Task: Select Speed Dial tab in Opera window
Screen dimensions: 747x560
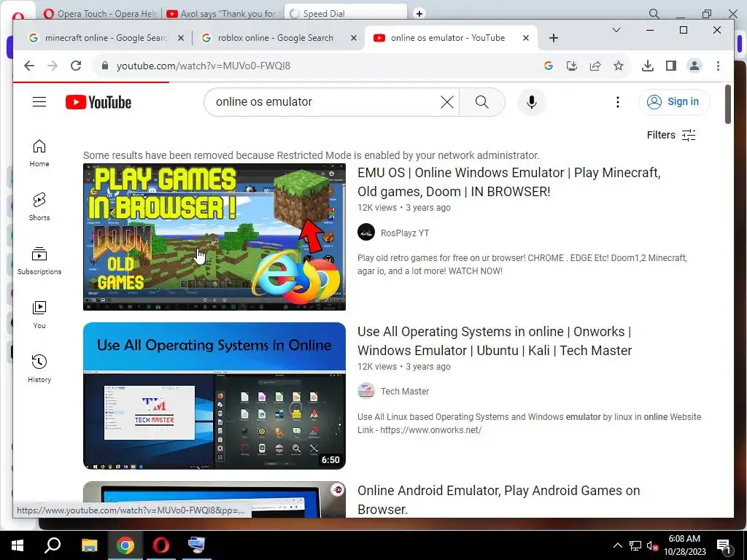Action: click(x=345, y=13)
